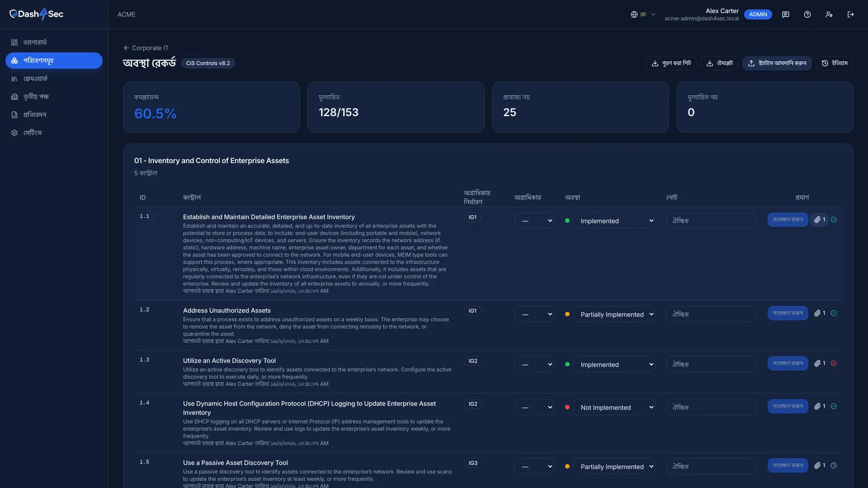
Task: Open Implemented status dropdown for control 1.1
Action: click(x=614, y=221)
